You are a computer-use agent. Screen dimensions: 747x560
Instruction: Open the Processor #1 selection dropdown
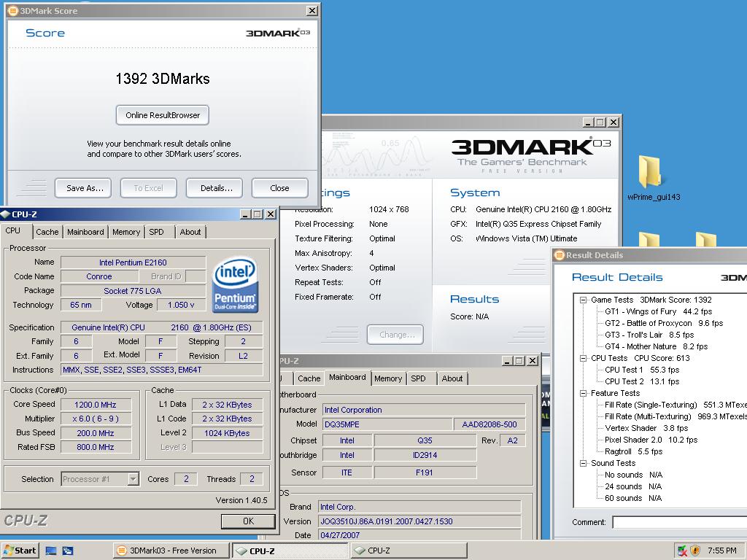click(x=133, y=479)
